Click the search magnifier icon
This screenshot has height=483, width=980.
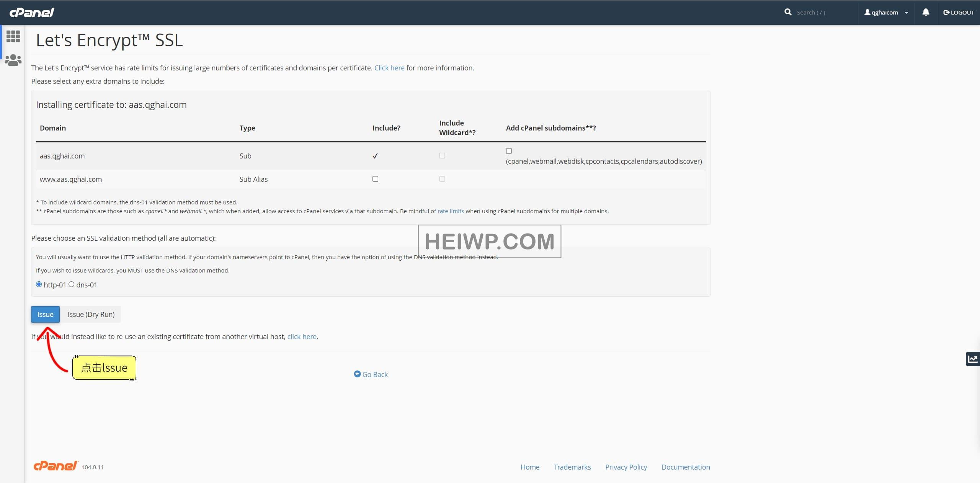[x=788, y=12]
